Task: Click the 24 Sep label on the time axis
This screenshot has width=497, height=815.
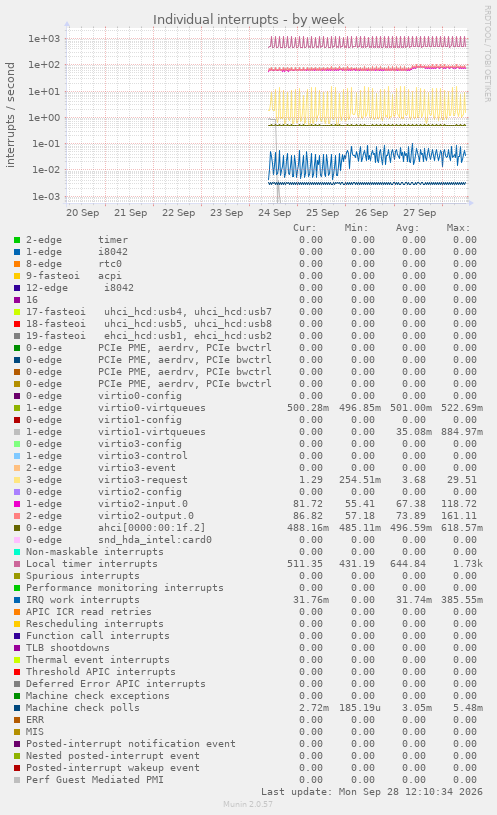Action: [x=274, y=213]
